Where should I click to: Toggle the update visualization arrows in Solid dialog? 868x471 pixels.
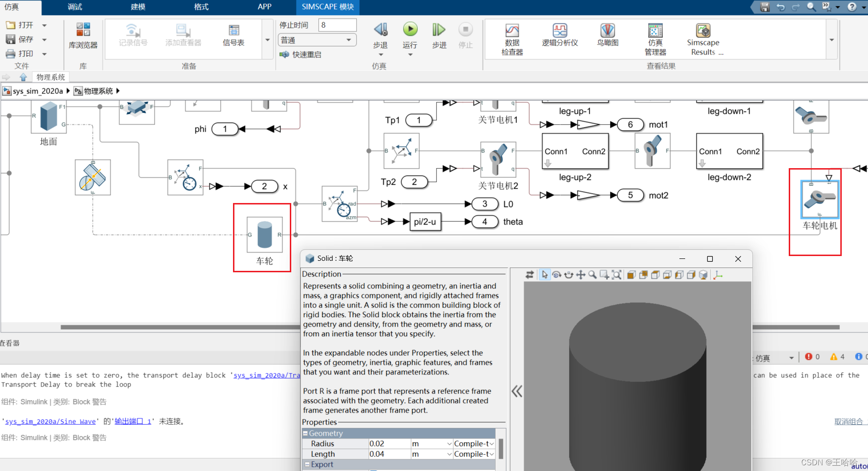529,275
